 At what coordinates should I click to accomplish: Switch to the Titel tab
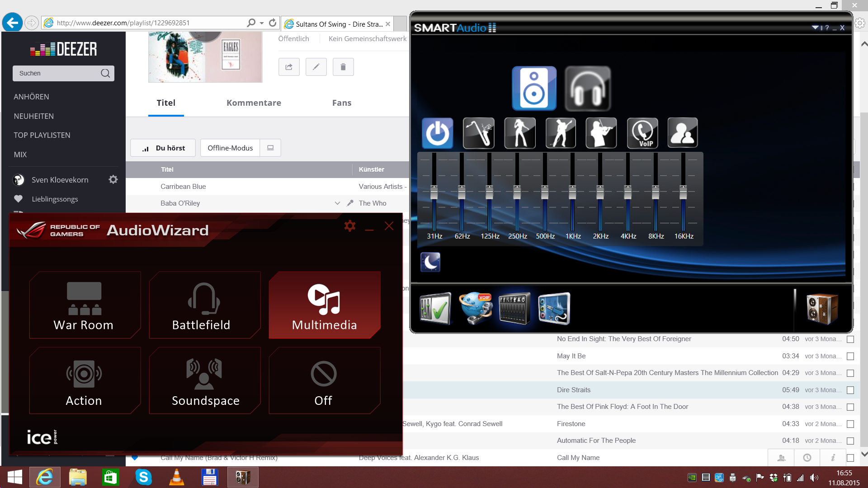(166, 103)
